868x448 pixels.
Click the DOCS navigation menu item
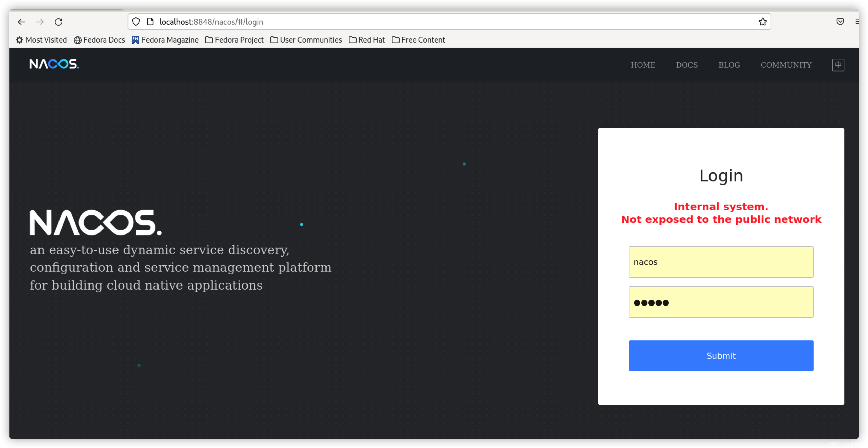pyautogui.click(x=687, y=65)
